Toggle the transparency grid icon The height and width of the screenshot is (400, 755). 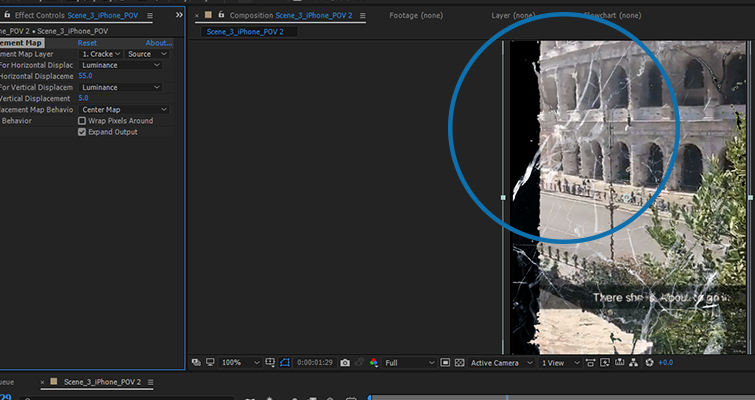point(459,362)
